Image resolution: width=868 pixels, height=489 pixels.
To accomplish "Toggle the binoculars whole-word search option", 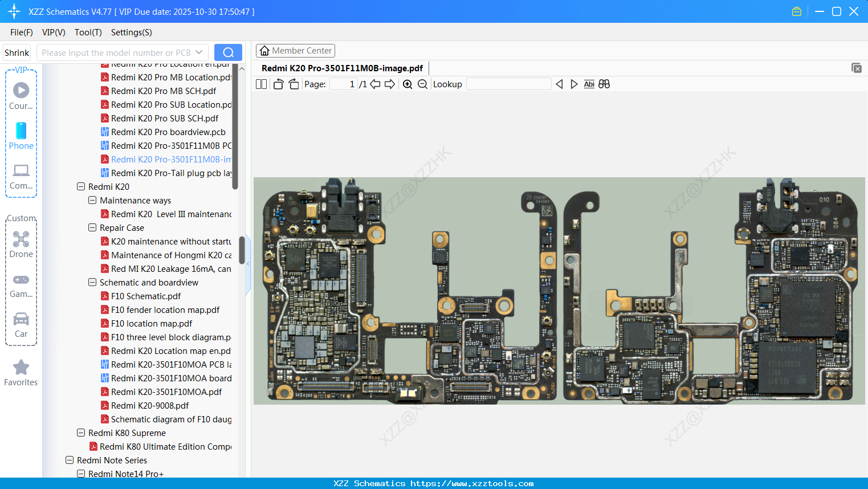I will 604,84.
